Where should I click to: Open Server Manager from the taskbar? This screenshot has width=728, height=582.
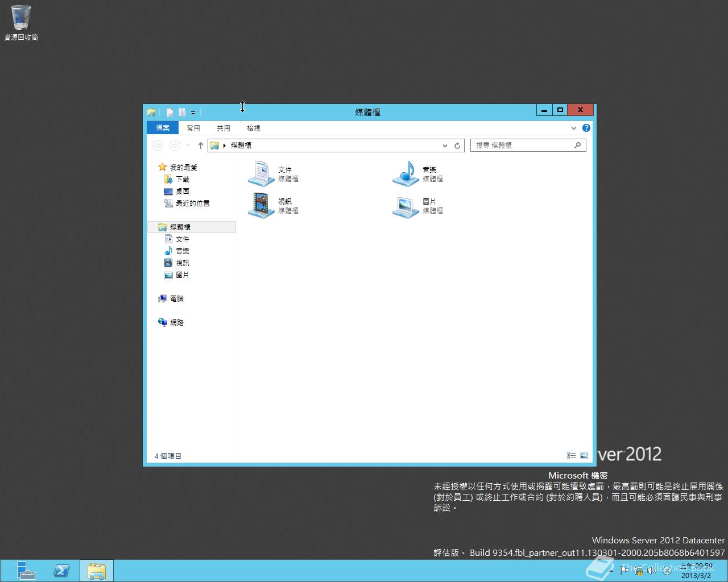click(26, 571)
